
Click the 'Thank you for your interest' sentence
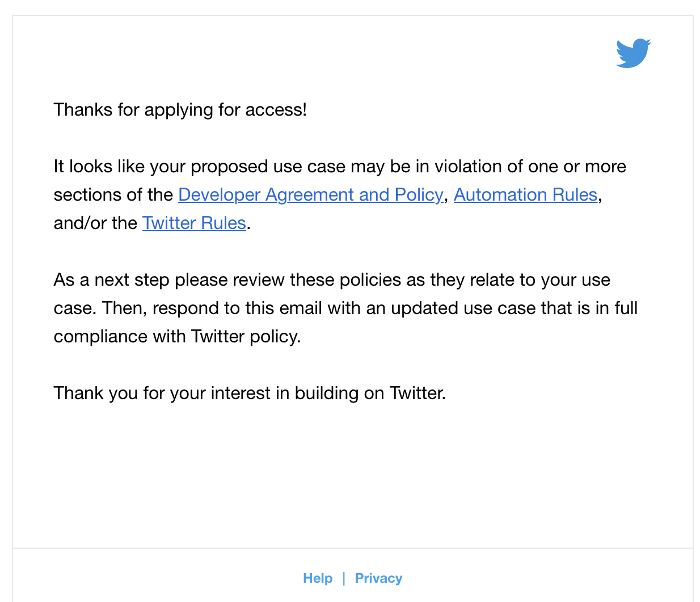250,393
